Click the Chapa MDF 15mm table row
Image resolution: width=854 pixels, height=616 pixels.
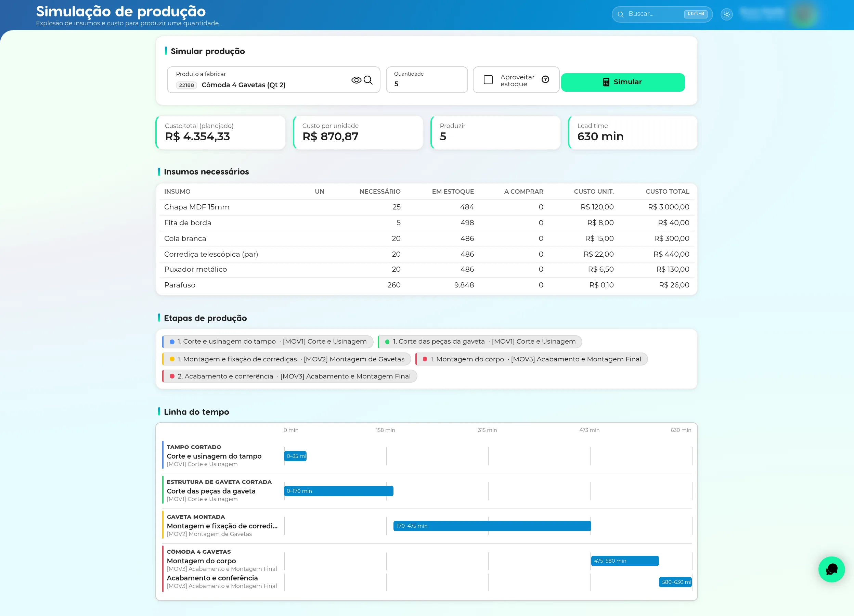[x=426, y=207]
